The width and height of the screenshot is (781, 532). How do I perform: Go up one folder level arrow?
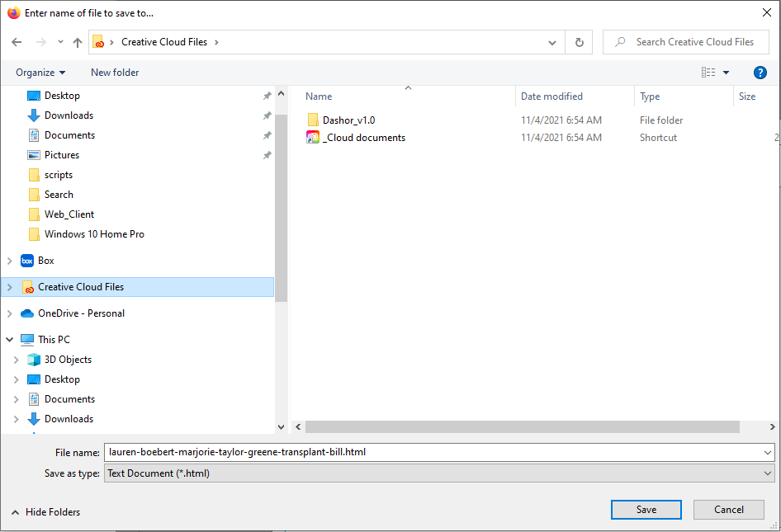tap(78, 42)
